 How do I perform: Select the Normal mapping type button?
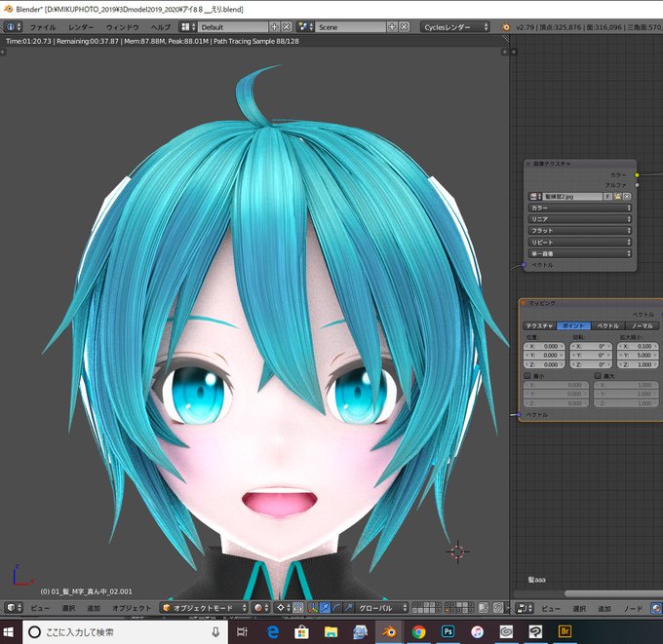[642, 325]
